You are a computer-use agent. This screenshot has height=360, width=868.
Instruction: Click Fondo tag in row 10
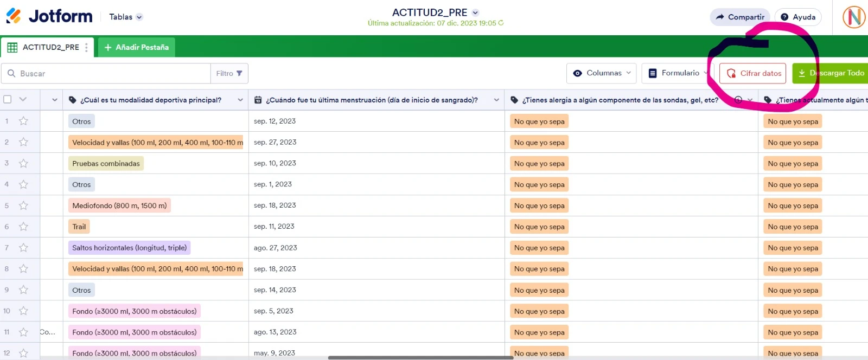click(135, 311)
